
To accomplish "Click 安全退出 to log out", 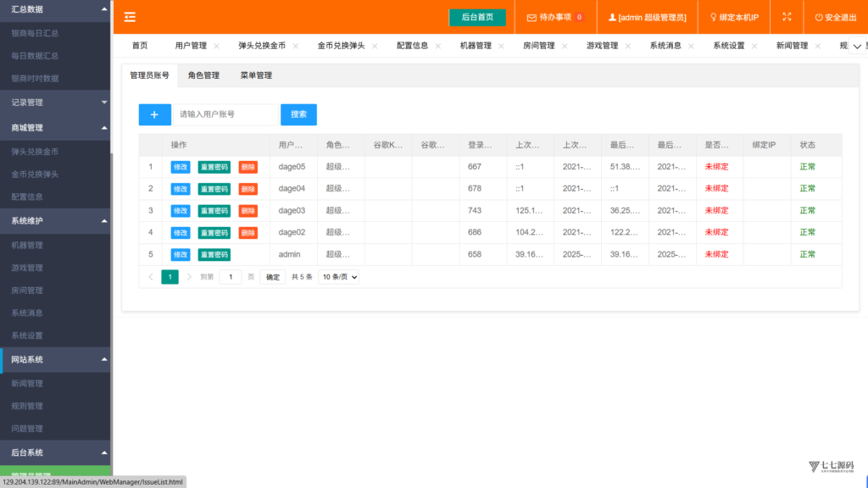I will (x=836, y=17).
